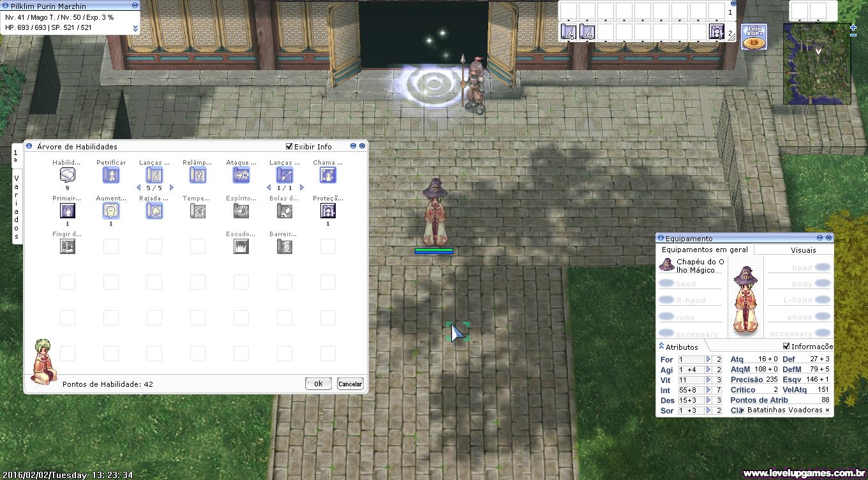Viewport: 868px width, 480px height.
Task: Click the Chapéu do Olho Mágico hat icon
Action: 667,265
